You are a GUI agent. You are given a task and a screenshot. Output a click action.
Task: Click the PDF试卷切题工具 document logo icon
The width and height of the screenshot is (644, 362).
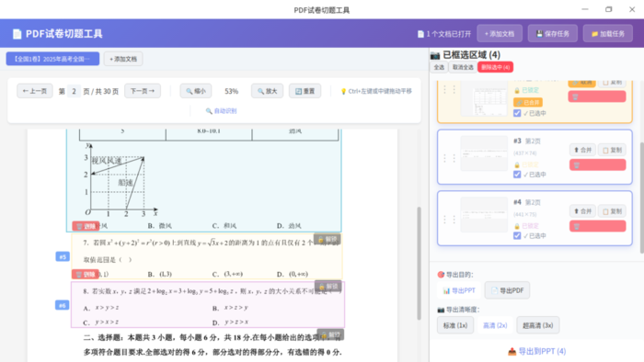(17, 34)
